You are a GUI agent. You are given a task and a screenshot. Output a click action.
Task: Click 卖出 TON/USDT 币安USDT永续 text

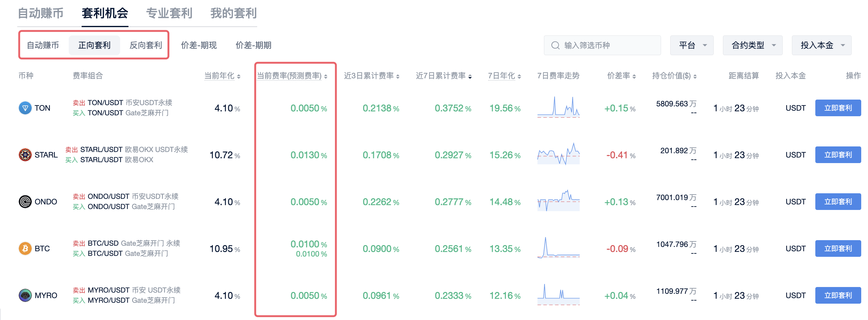coord(123,103)
